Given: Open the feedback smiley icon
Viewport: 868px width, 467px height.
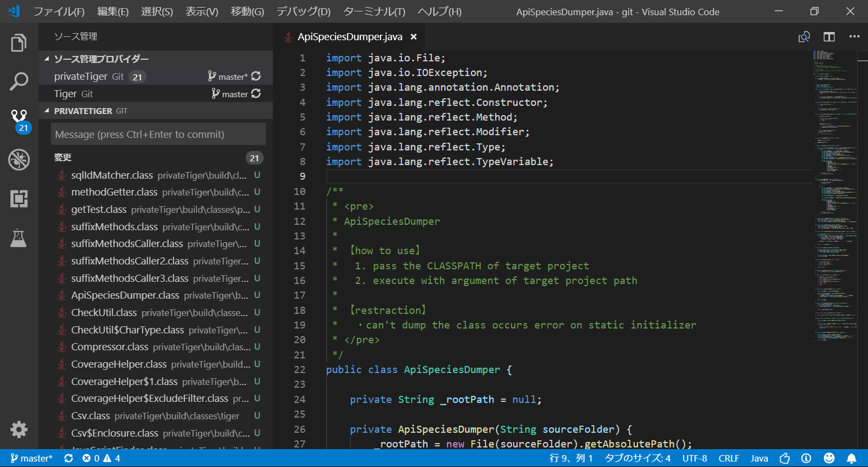Looking at the screenshot, I should [829, 458].
